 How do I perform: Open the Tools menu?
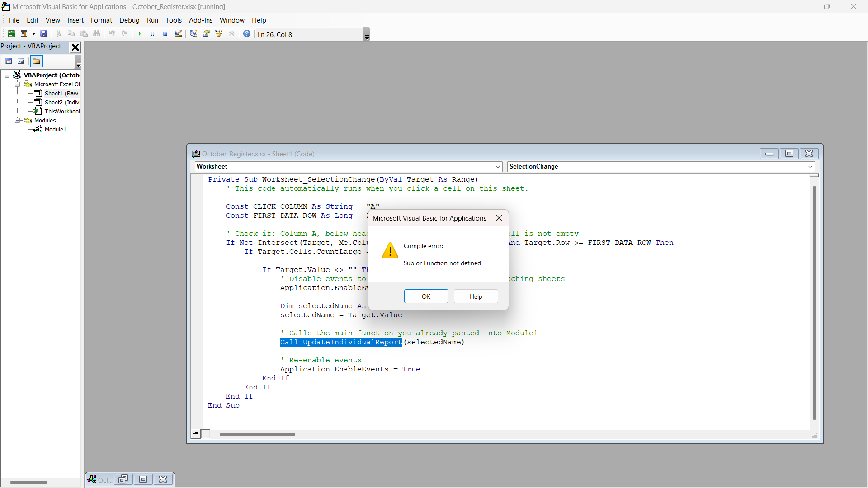[x=173, y=20]
